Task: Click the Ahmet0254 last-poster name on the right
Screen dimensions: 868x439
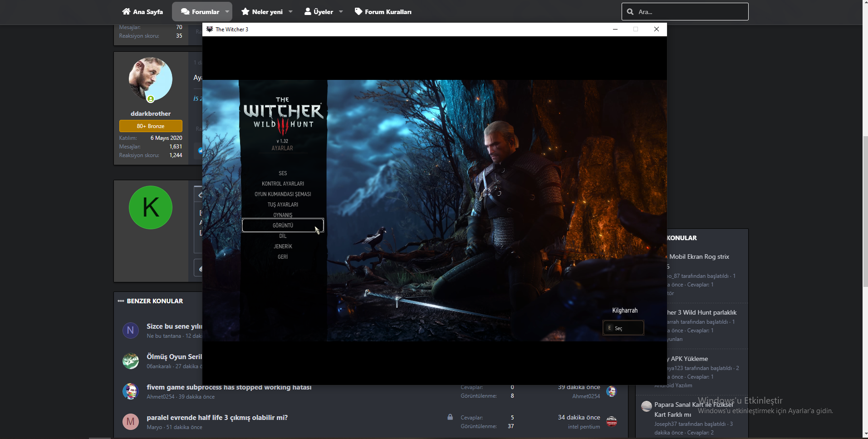Action: click(x=586, y=396)
